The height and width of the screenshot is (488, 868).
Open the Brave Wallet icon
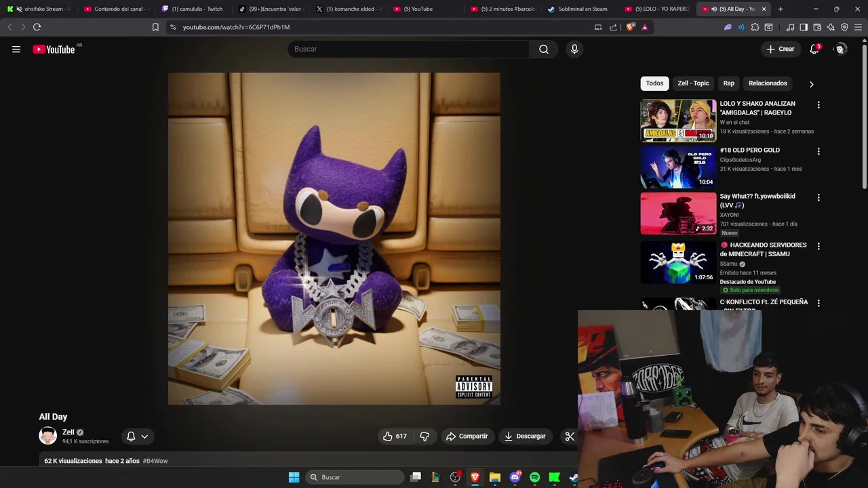click(817, 27)
